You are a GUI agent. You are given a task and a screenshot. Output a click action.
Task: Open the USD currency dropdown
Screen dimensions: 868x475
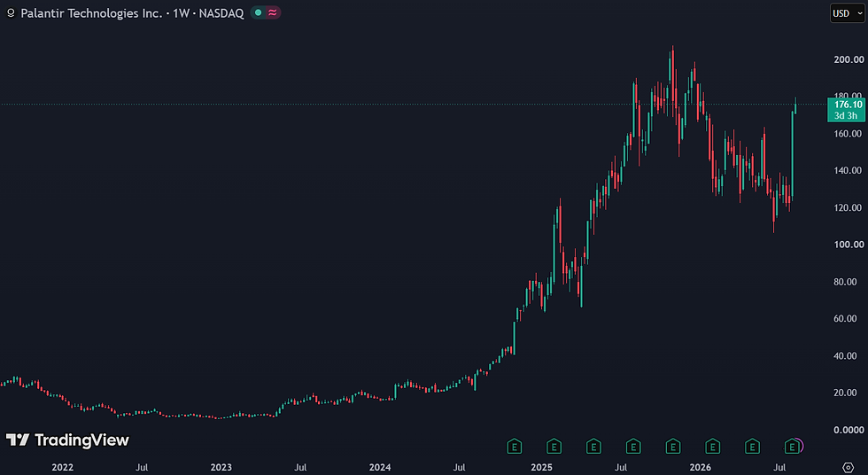[848, 13]
